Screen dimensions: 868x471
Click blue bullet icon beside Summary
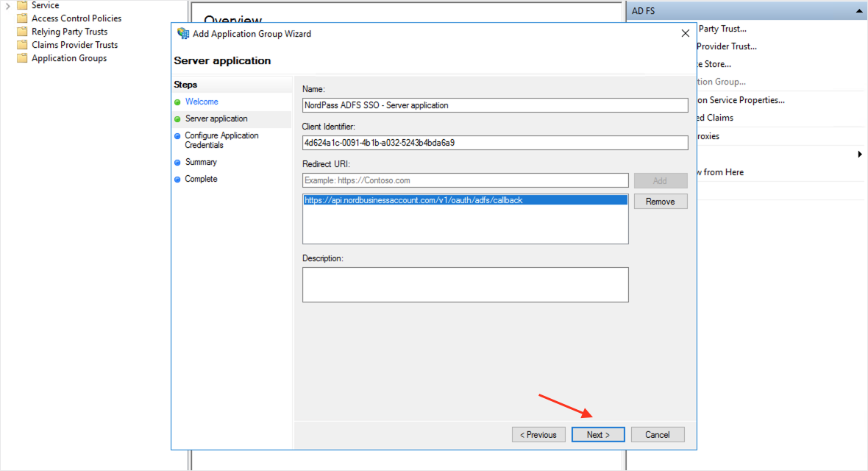coord(178,163)
